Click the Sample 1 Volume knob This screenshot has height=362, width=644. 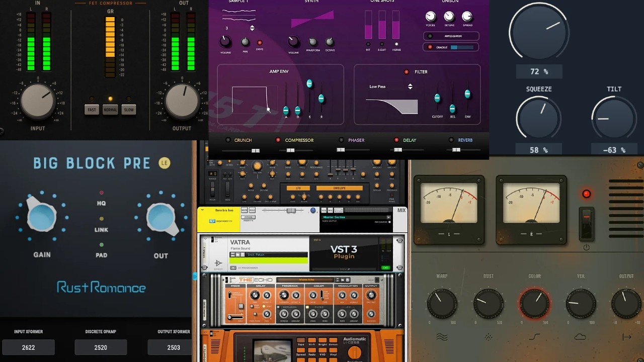pos(225,41)
